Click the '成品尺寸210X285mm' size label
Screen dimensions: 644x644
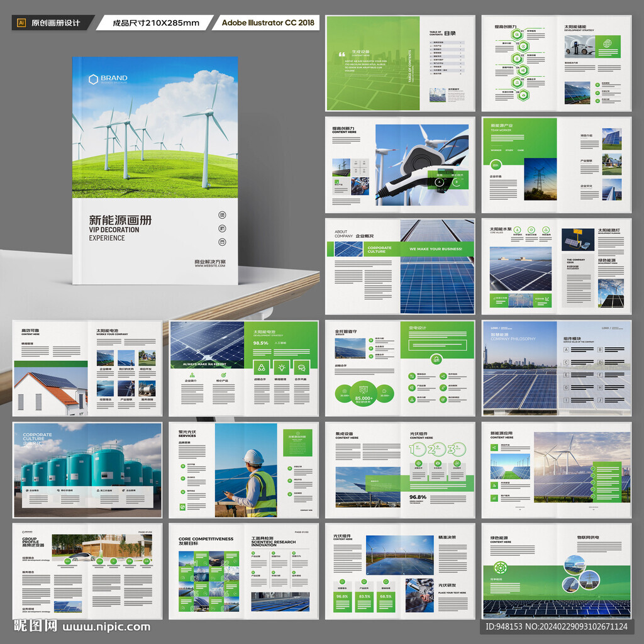[x=156, y=23]
